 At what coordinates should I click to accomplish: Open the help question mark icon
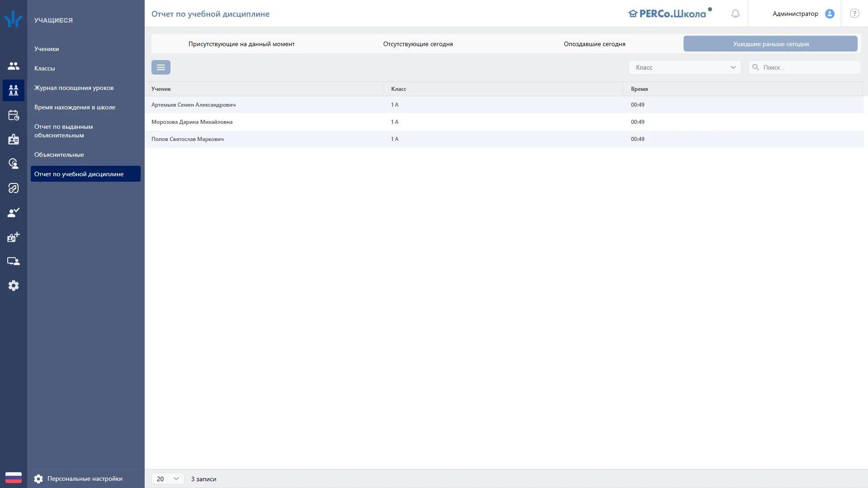(854, 14)
